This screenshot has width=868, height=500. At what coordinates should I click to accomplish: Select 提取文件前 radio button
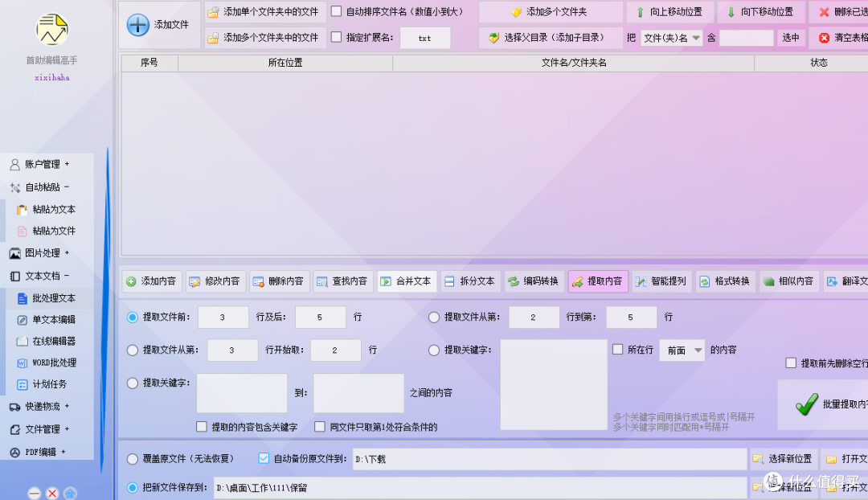133,318
